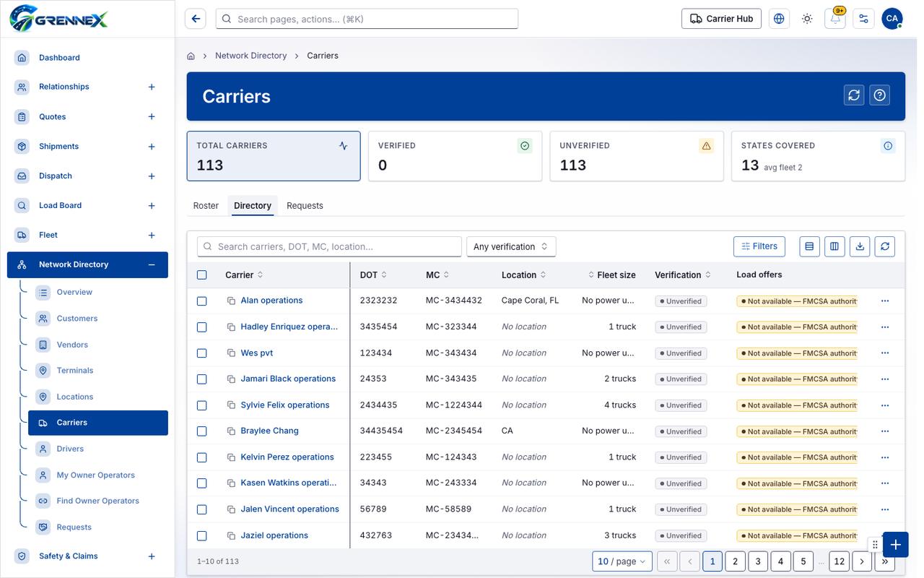
Task: Open row actions for Alan operations
Action: pos(885,301)
